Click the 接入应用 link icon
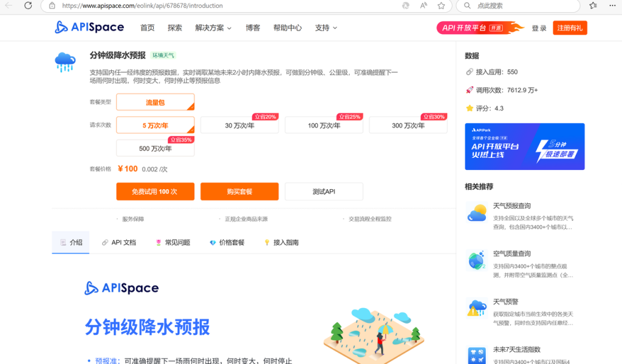Image resolution: width=622 pixels, height=364 pixels. tap(470, 72)
